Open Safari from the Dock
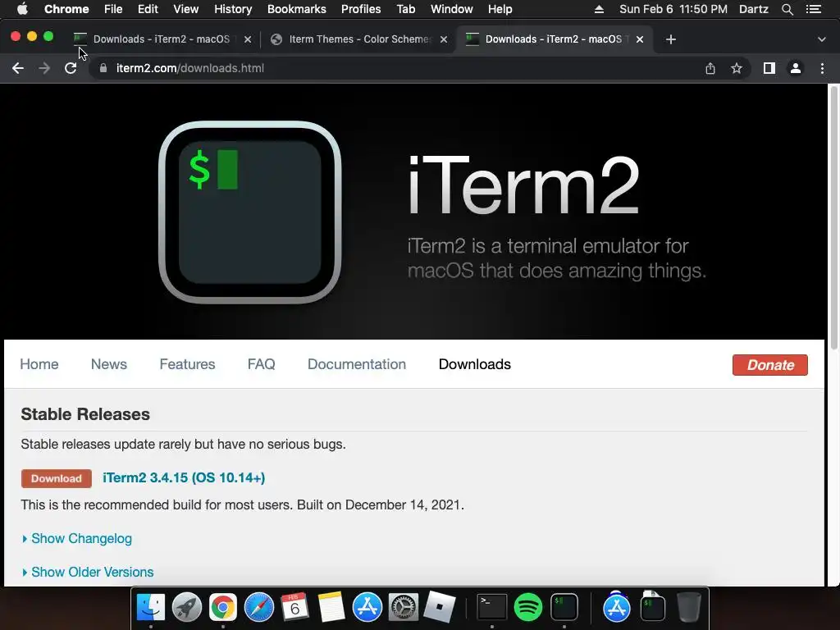 click(259, 607)
